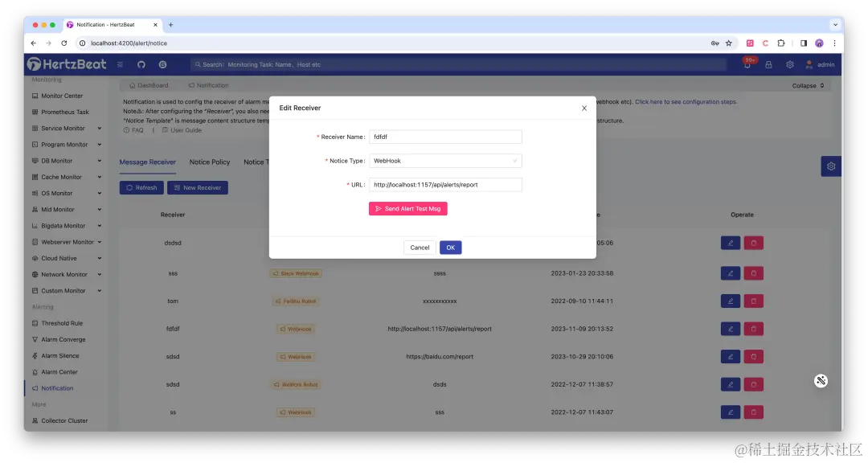Switch to Message Receiver tab

147,162
